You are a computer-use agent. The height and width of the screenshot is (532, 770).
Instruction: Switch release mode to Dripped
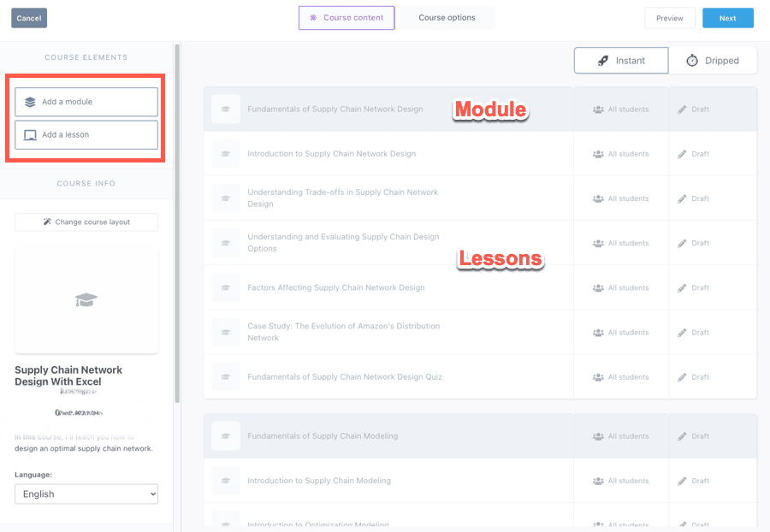(713, 61)
